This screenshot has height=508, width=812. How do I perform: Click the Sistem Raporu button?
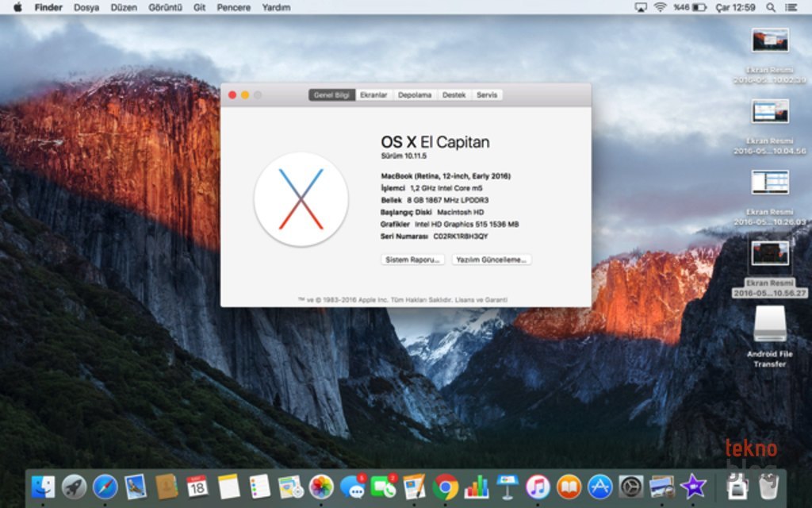tap(412, 260)
